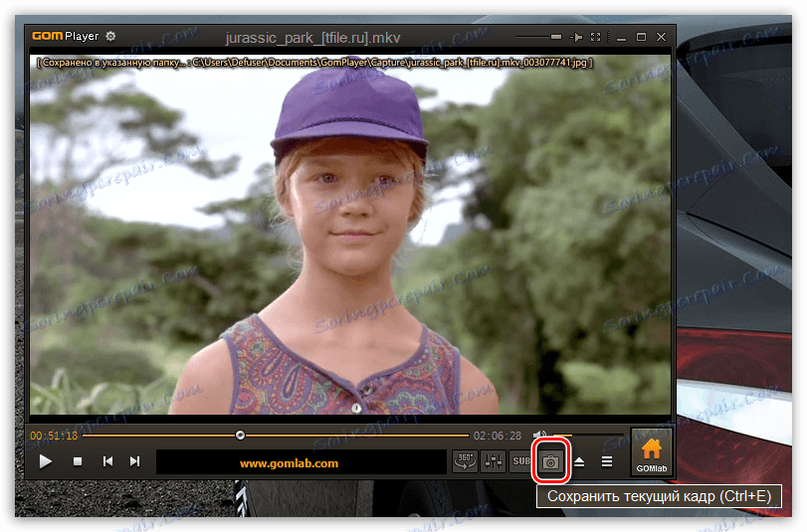Open settings gear next to GOM Player
This screenshot has width=807, height=532.
point(110,36)
